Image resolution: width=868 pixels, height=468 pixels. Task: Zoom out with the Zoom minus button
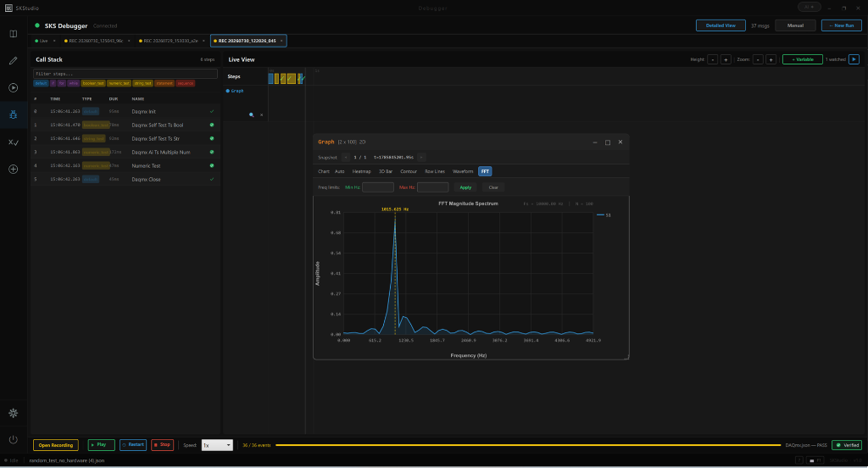click(x=758, y=59)
